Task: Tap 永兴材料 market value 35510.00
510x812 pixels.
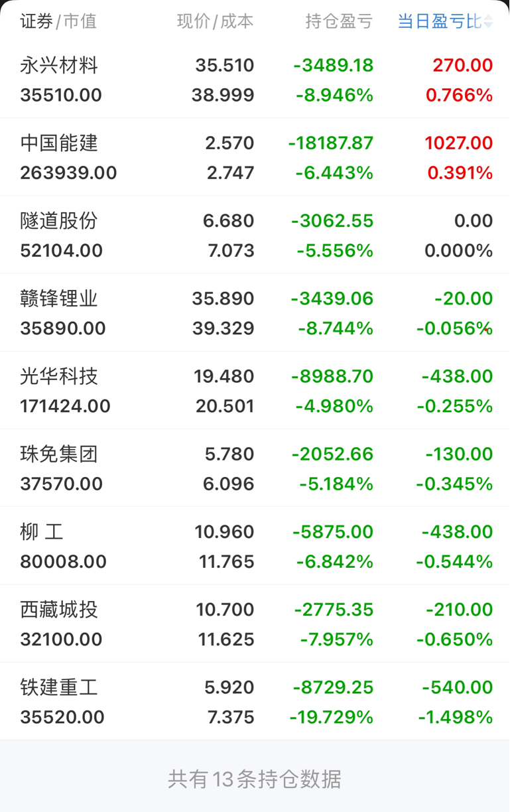Action: click(61, 96)
